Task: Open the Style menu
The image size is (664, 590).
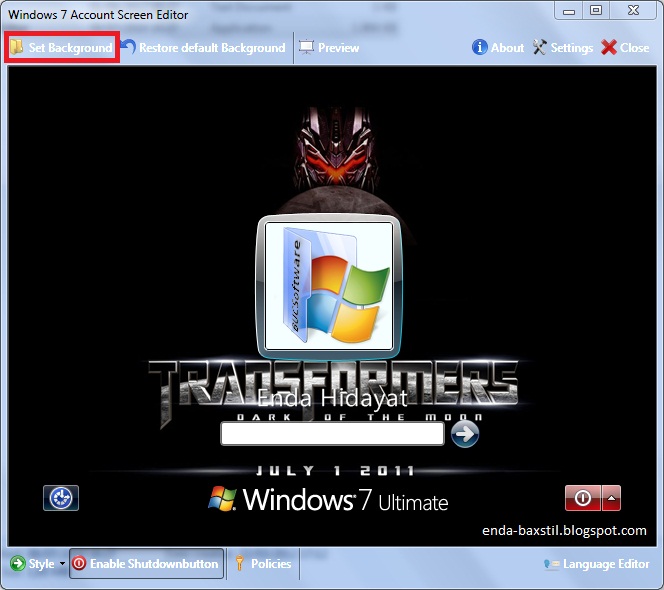Action: pos(38,564)
